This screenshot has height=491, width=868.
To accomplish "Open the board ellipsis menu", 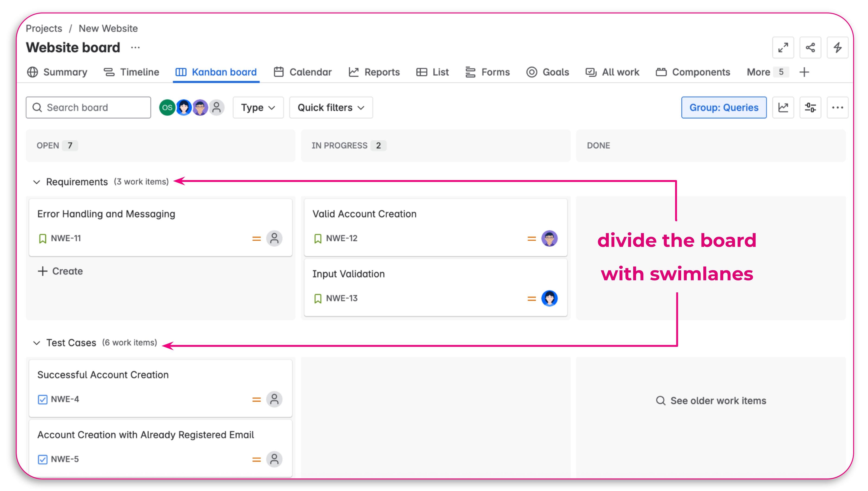I will click(x=838, y=107).
